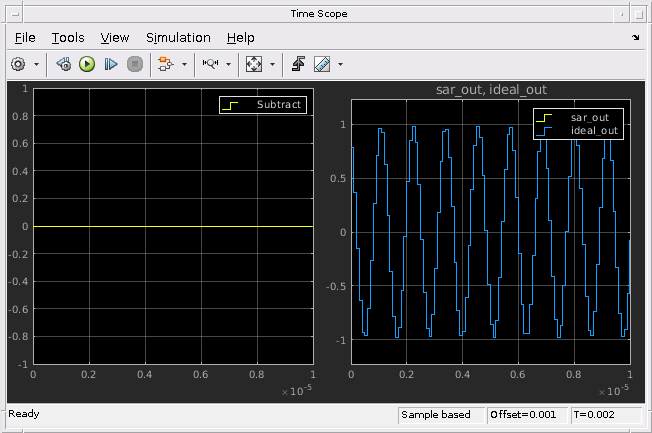Viewport: 652px width, 433px height.
Task: Click the step forward icon
Action: tap(110, 64)
